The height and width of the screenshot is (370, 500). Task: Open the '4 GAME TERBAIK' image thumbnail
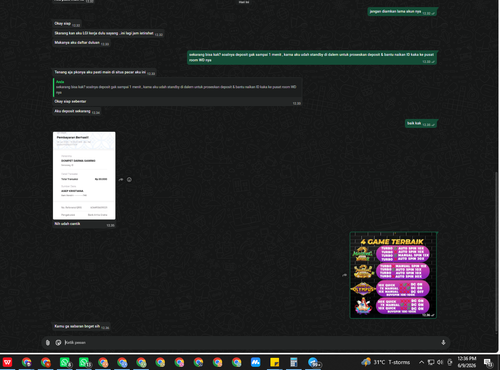pyautogui.click(x=393, y=275)
